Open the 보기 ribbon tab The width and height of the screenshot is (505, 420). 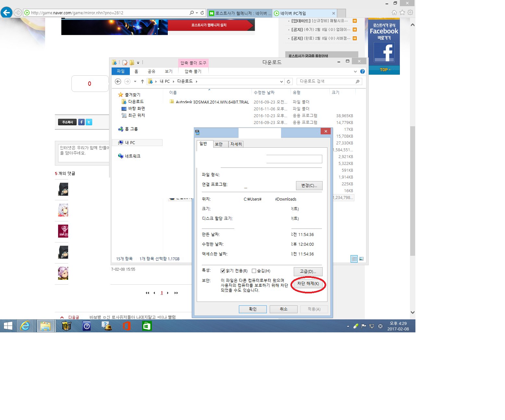(169, 71)
